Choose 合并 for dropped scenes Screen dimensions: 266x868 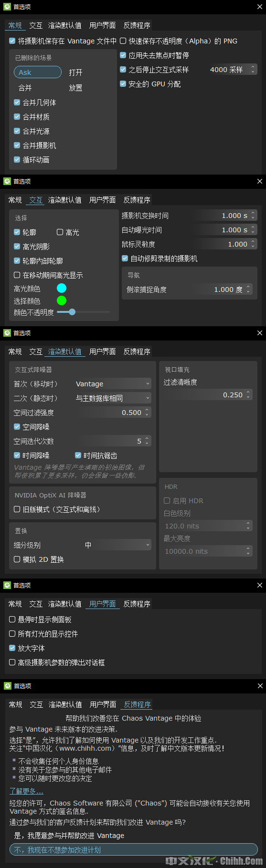pos(25,88)
